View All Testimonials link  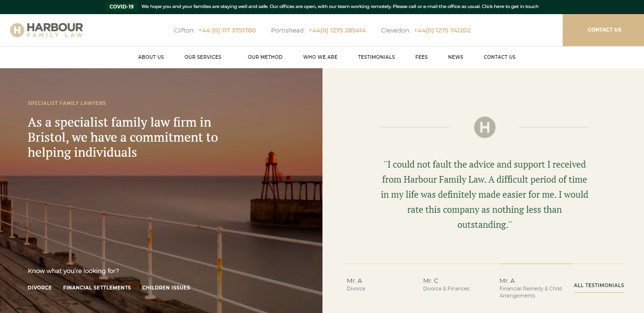[599, 285]
